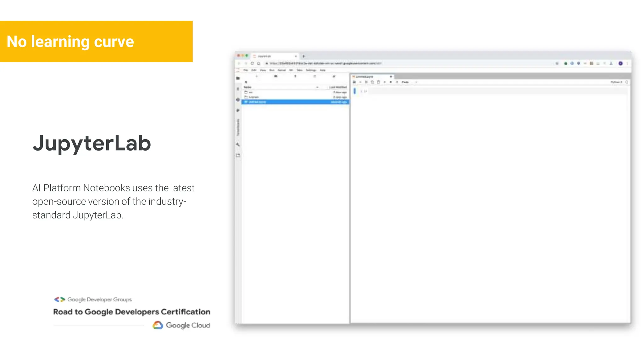Screen dimensions: 644x362
Task: Open the Settings menu in JupyterLab
Action: (311, 70)
